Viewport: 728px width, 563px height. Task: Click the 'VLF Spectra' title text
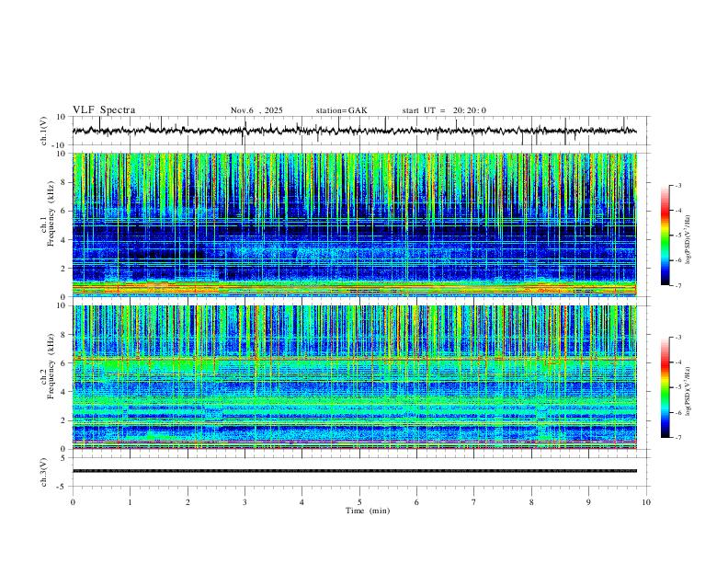pos(104,110)
